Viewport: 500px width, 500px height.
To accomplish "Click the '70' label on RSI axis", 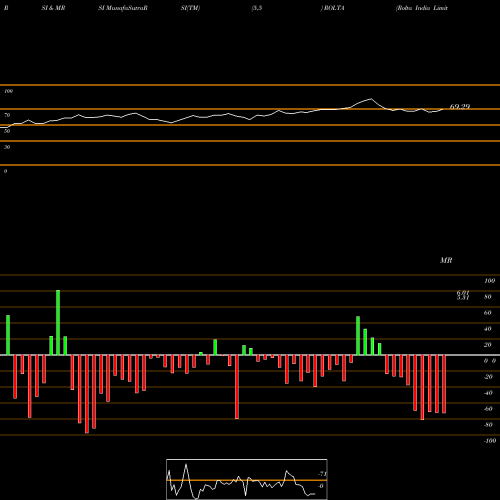I will (x=7, y=115).
